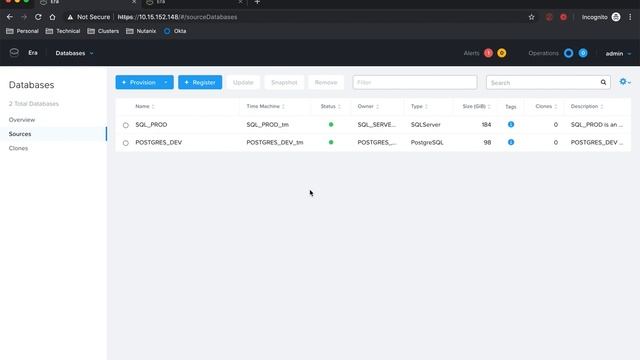Click the Operations label in header

(543, 53)
